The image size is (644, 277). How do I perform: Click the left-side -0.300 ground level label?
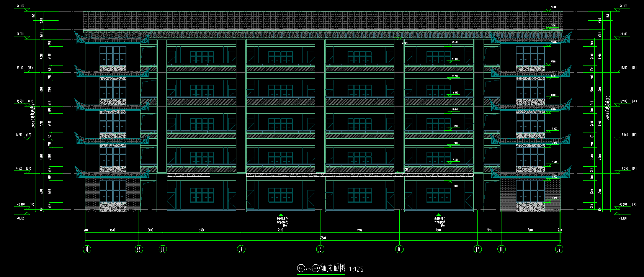(21, 218)
